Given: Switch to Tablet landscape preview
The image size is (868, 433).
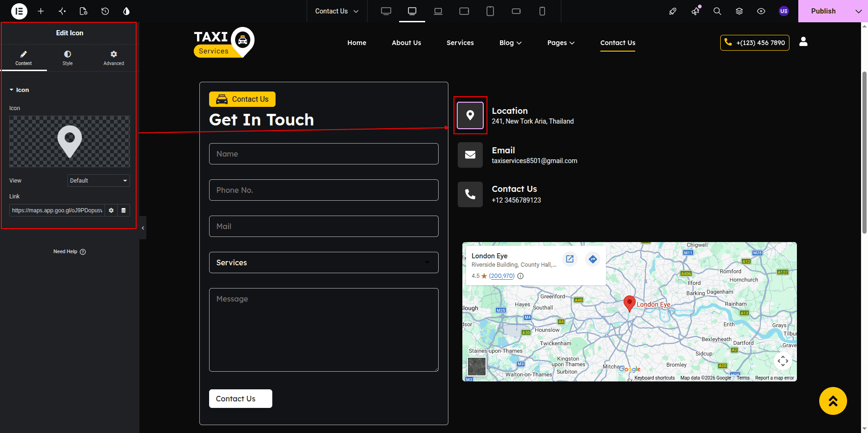Looking at the screenshot, I should click(x=464, y=11).
